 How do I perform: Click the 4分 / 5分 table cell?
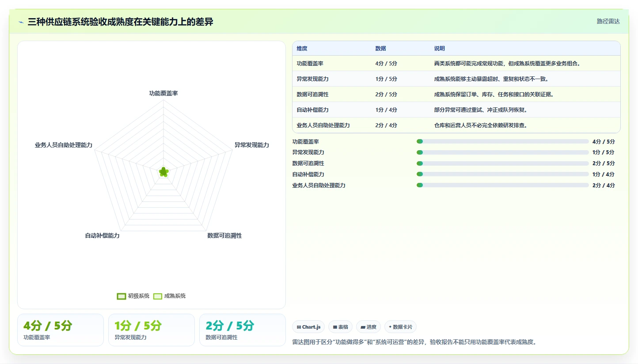pyautogui.click(x=400, y=63)
